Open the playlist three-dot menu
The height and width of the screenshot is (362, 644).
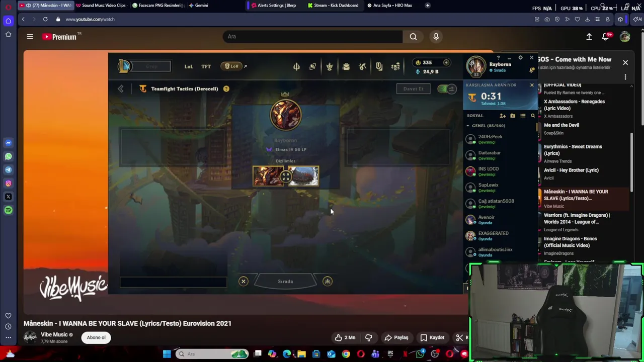(625, 77)
